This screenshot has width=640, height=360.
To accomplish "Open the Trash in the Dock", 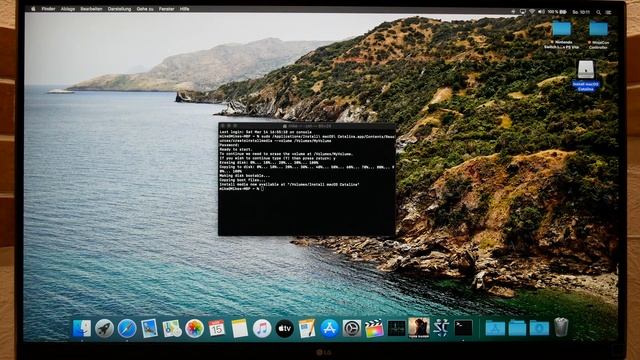I will 561,327.
